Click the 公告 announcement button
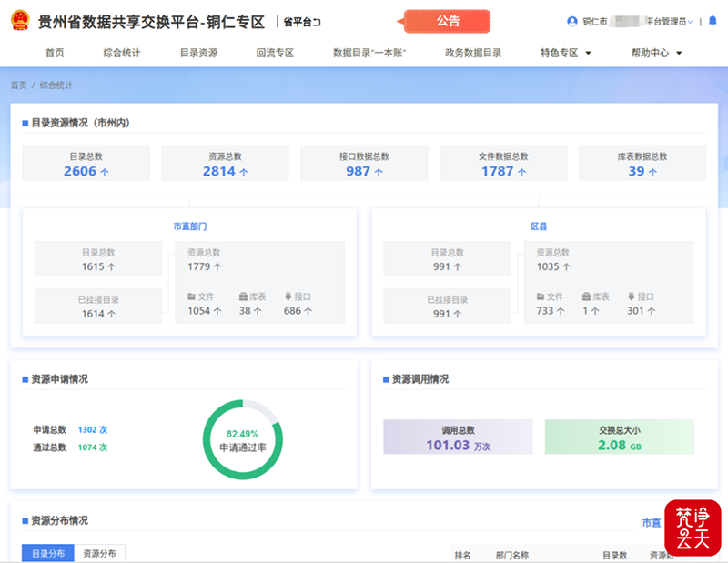 (448, 21)
